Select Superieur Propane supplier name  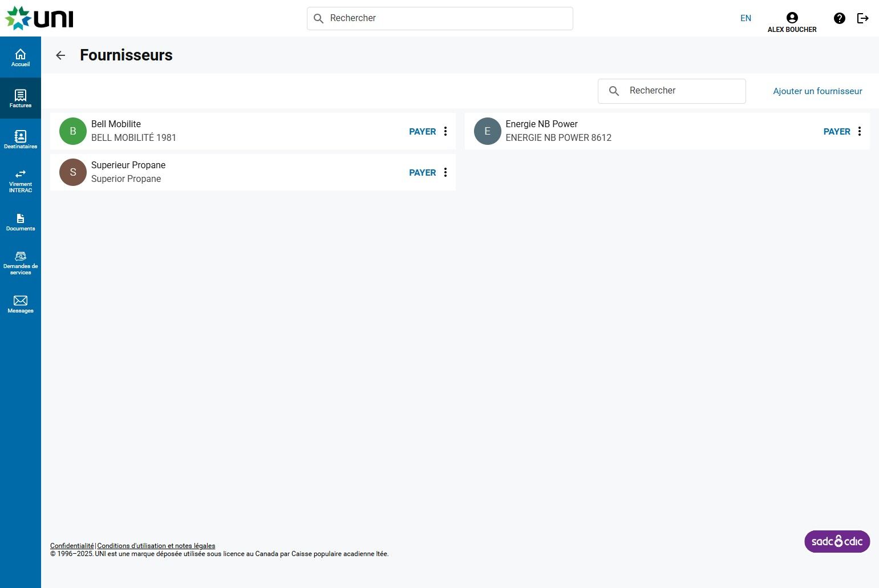pos(128,165)
